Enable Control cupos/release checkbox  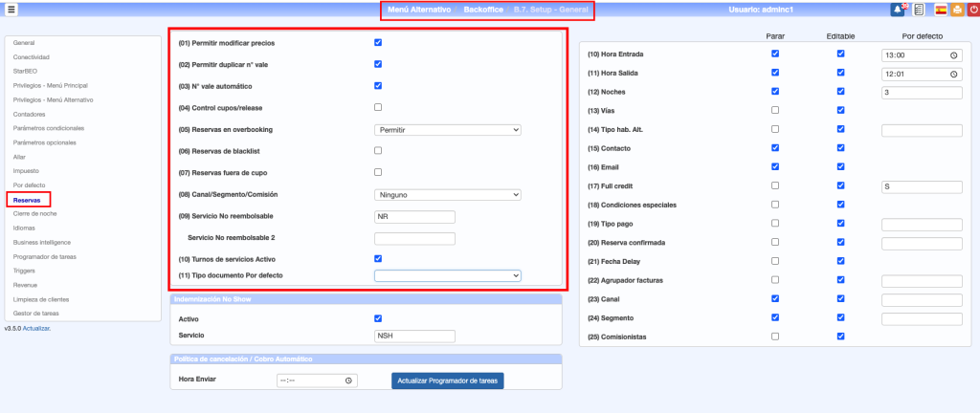point(378,107)
